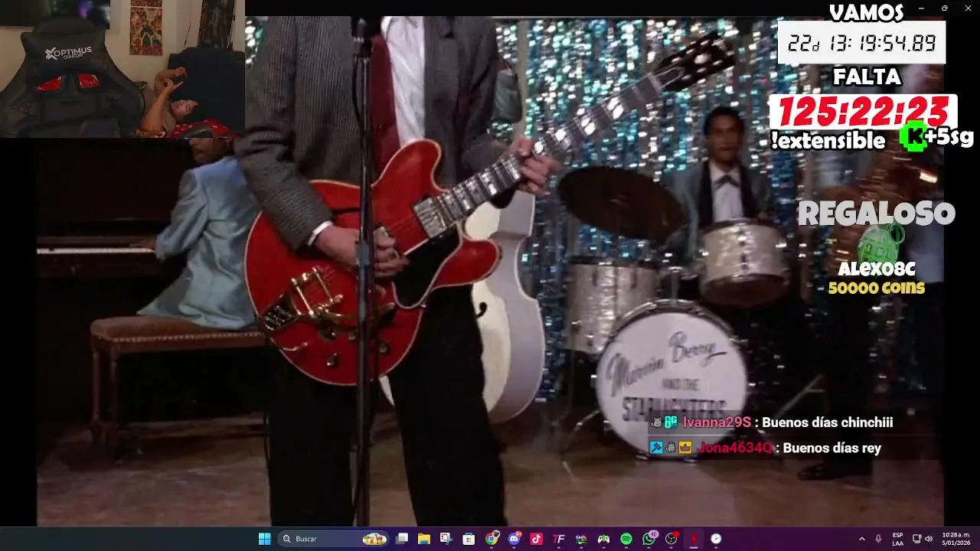Click the username Jona4634Q in chat
The height and width of the screenshot is (551, 980).
click(x=734, y=448)
